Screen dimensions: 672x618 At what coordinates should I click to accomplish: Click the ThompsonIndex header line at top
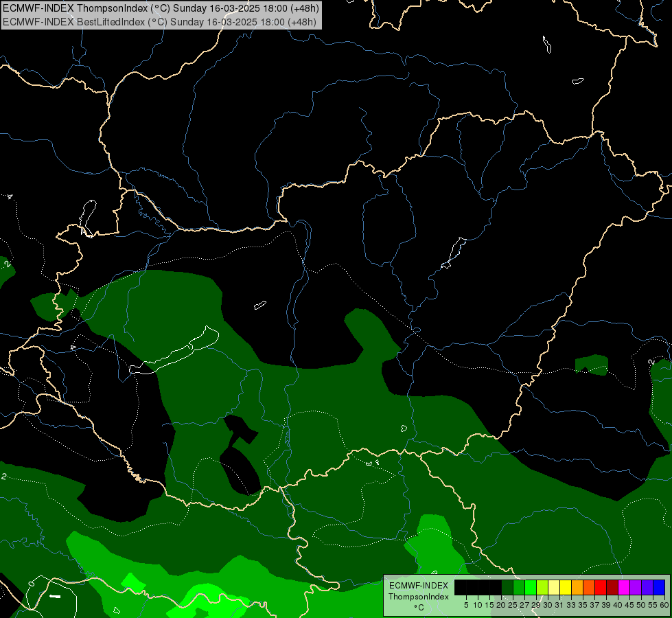(161, 8)
